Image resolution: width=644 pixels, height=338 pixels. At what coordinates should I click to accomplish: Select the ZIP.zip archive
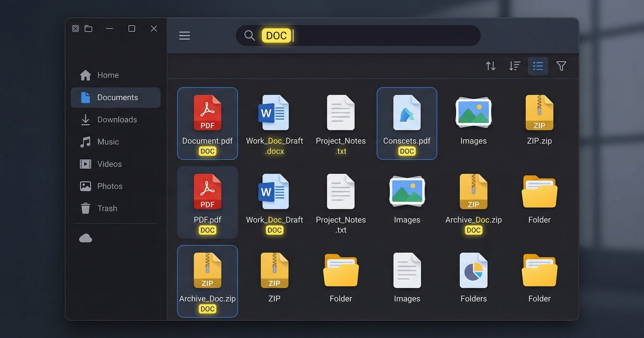pos(539,121)
